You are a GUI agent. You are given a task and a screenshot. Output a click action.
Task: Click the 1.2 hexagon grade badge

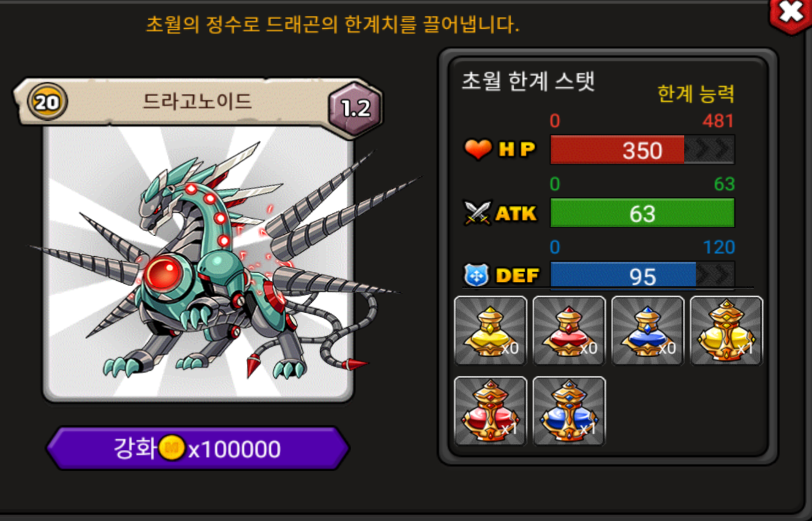point(356,108)
